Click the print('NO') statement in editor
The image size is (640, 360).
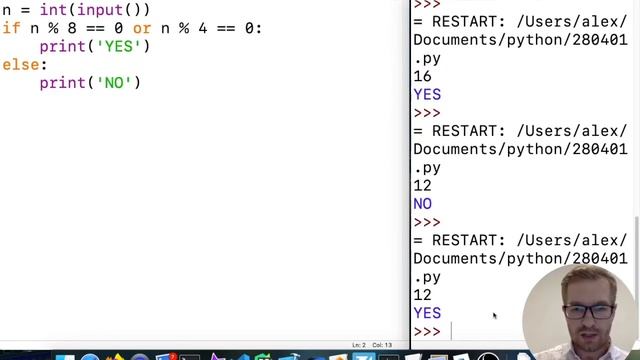90,83
